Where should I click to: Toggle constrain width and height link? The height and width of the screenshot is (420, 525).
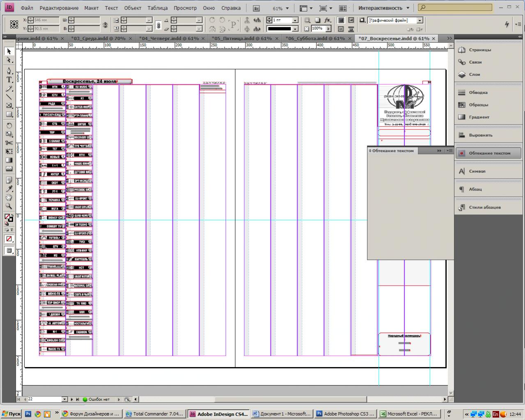[x=105, y=25]
